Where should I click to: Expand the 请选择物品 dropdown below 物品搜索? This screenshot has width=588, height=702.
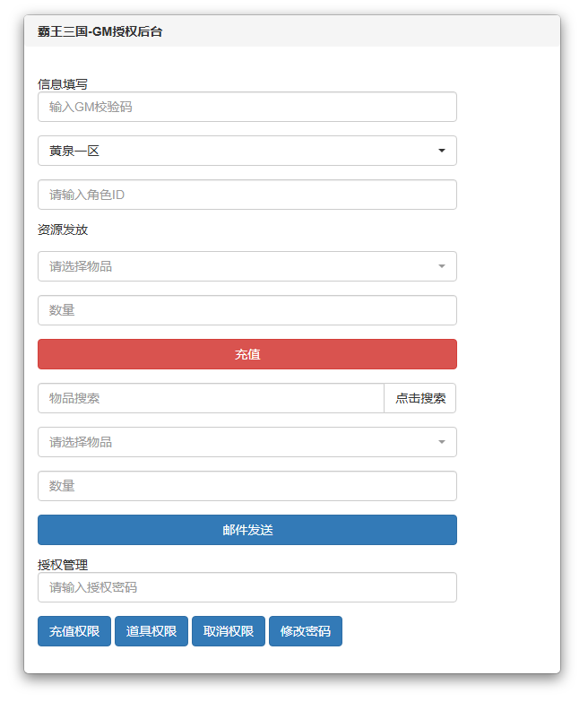tap(247, 442)
